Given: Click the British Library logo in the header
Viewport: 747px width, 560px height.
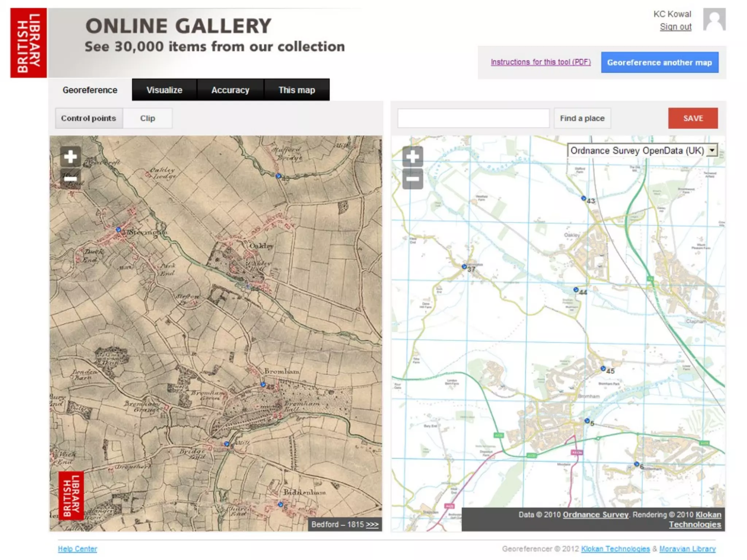Looking at the screenshot, I should point(28,43).
